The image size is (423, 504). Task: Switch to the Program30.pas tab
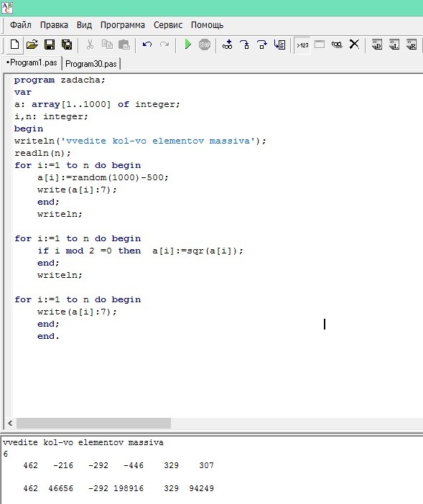91,64
